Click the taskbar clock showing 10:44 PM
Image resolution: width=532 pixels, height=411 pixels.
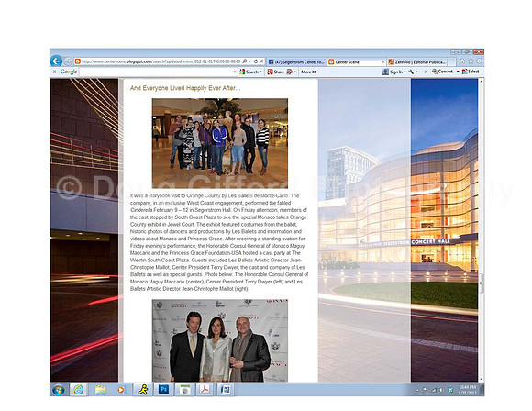467,390
